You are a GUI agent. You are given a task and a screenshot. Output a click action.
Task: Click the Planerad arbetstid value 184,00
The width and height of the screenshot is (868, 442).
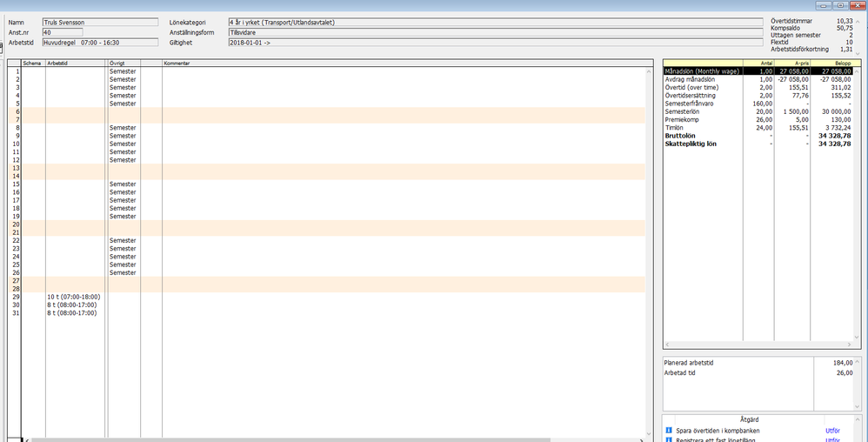pos(843,363)
